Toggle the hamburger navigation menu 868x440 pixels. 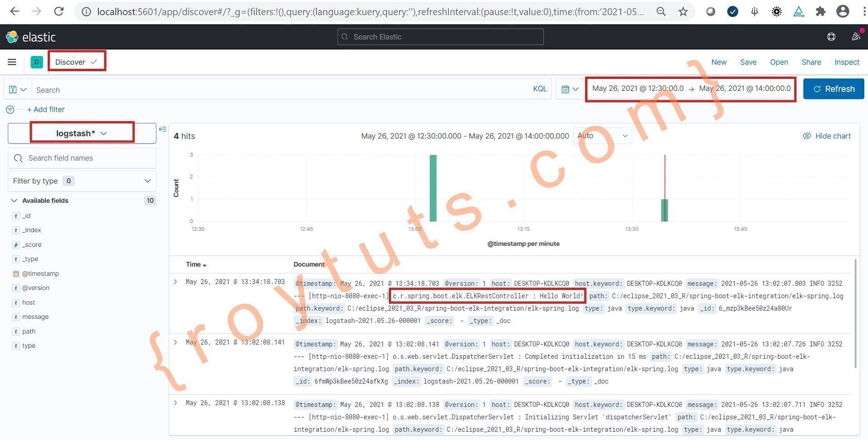click(x=12, y=62)
